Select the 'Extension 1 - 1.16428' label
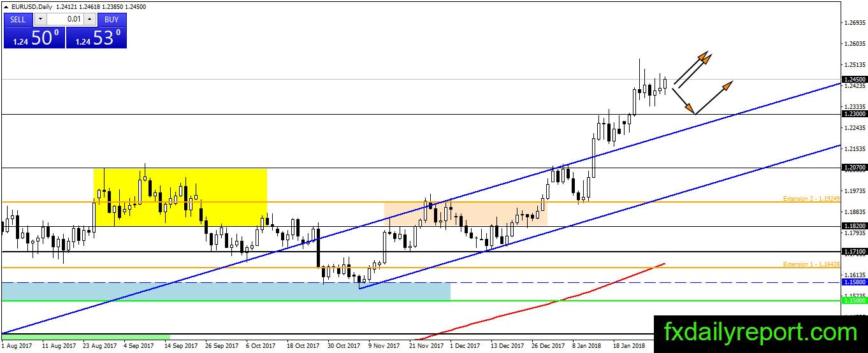This screenshot has width=868, height=353. tap(811, 264)
